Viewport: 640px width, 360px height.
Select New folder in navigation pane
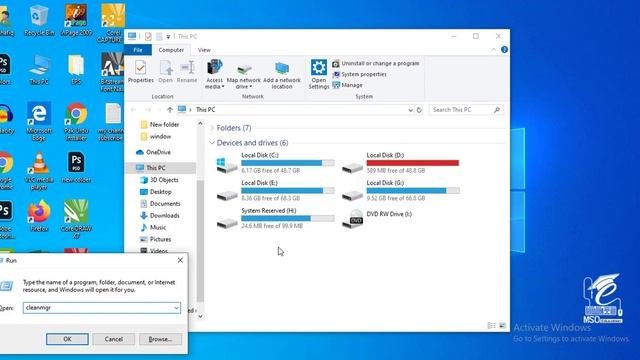pyautogui.click(x=160, y=124)
